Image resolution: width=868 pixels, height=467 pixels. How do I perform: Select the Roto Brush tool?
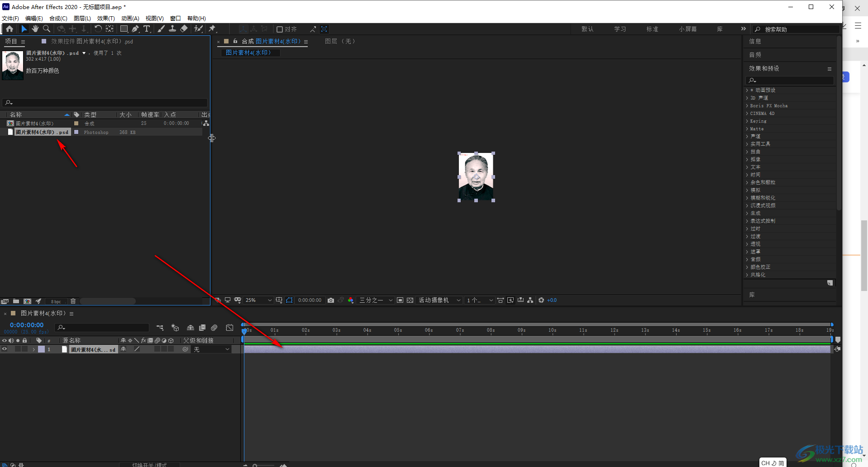198,29
